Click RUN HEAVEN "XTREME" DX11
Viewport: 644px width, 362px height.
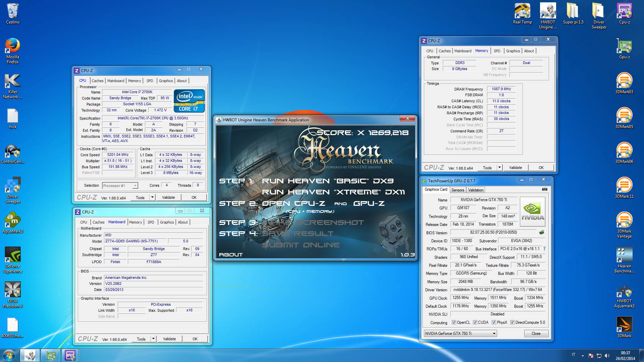click(x=333, y=192)
